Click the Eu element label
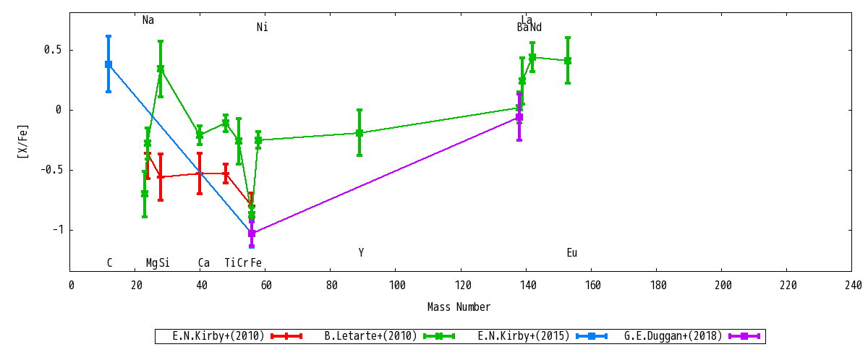This screenshot has width=868, height=347. click(x=572, y=253)
